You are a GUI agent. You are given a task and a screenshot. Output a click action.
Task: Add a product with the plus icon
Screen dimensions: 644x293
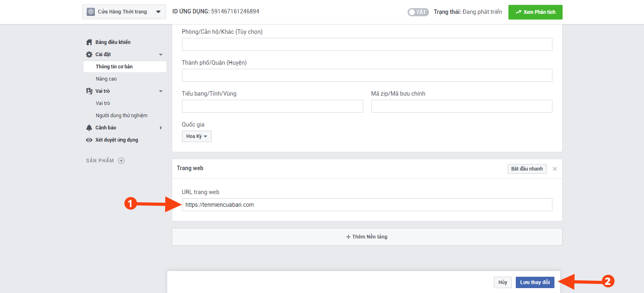pos(121,161)
